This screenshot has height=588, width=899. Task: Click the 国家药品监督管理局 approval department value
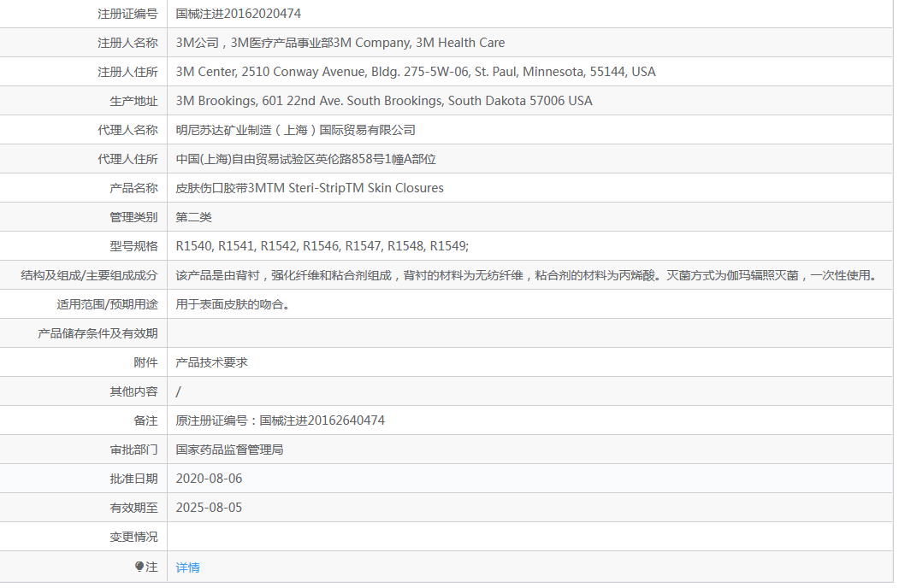pos(229,450)
